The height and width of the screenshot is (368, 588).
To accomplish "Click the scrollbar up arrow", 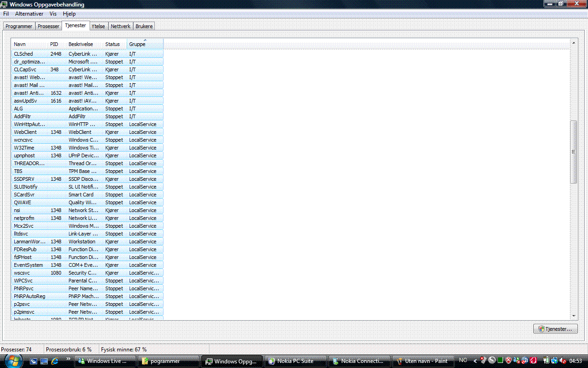I will (573, 43).
